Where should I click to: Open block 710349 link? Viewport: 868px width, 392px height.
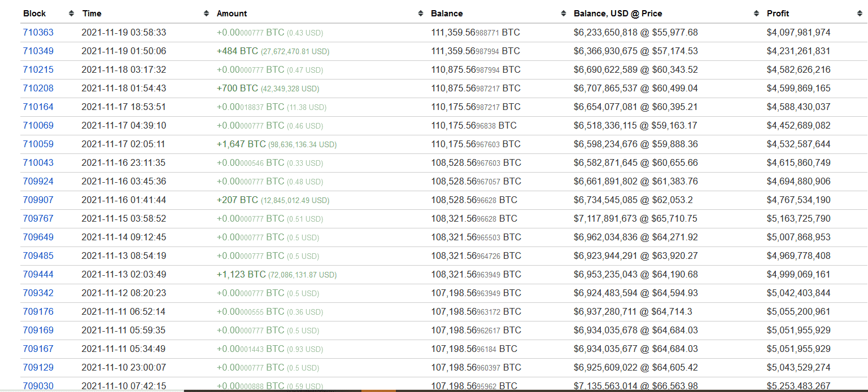[x=38, y=51]
